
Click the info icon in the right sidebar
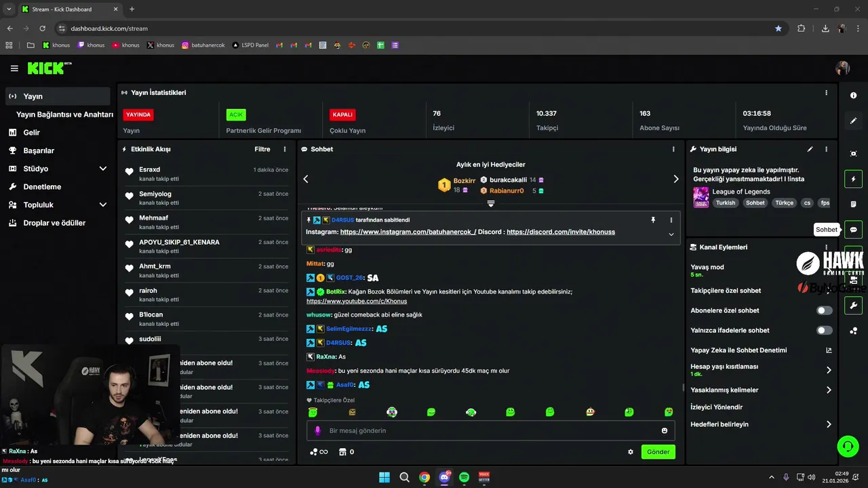[853, 96]
